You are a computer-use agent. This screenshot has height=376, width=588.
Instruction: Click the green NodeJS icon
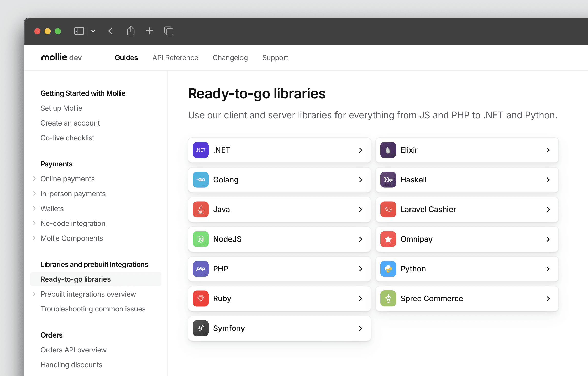[x=201, y=239]
